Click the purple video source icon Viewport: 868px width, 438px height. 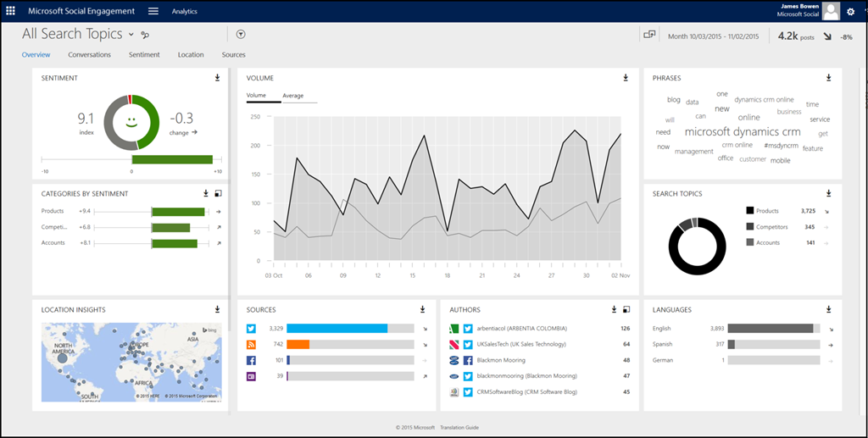click(x=251, y=376)
